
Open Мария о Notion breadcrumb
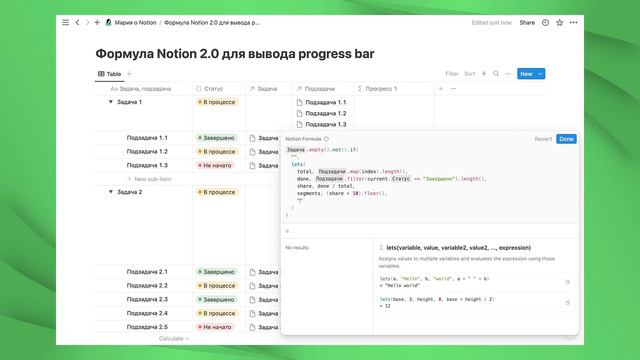(x=131, y=22)
